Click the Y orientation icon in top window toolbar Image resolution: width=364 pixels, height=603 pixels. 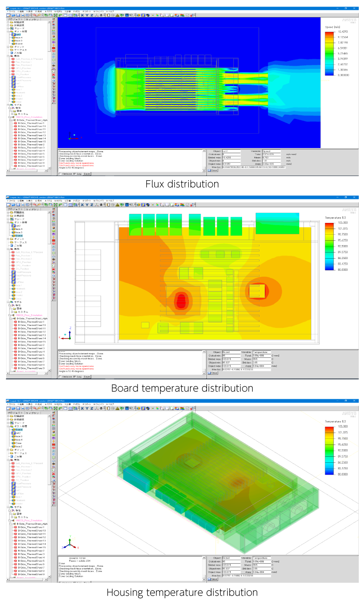87,15
